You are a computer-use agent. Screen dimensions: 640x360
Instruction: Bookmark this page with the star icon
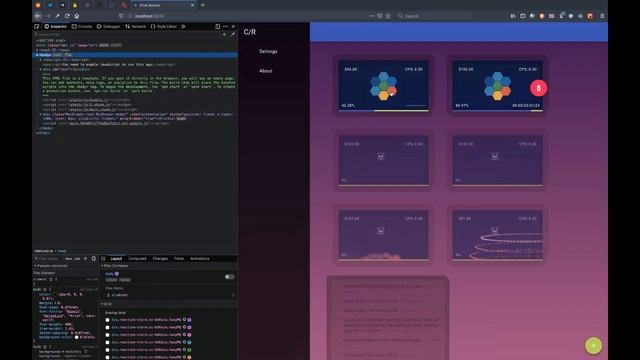pyautogui.click(x=388, y=16)
